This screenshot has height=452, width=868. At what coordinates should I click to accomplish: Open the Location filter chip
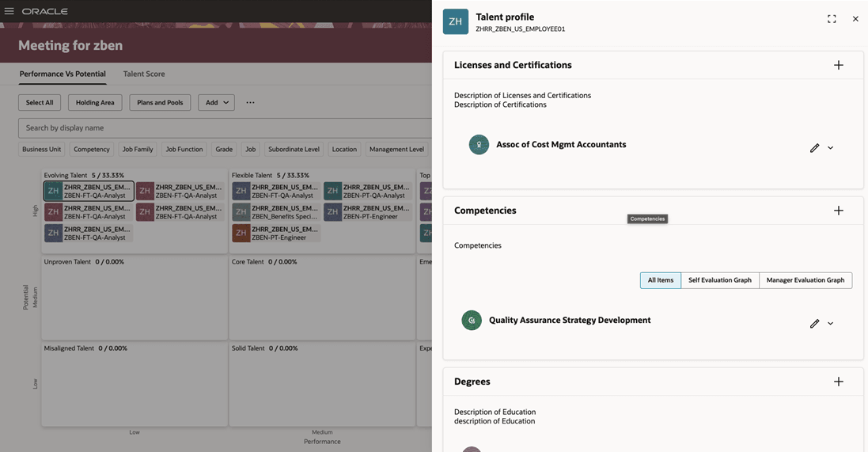[x=344, y=149]
